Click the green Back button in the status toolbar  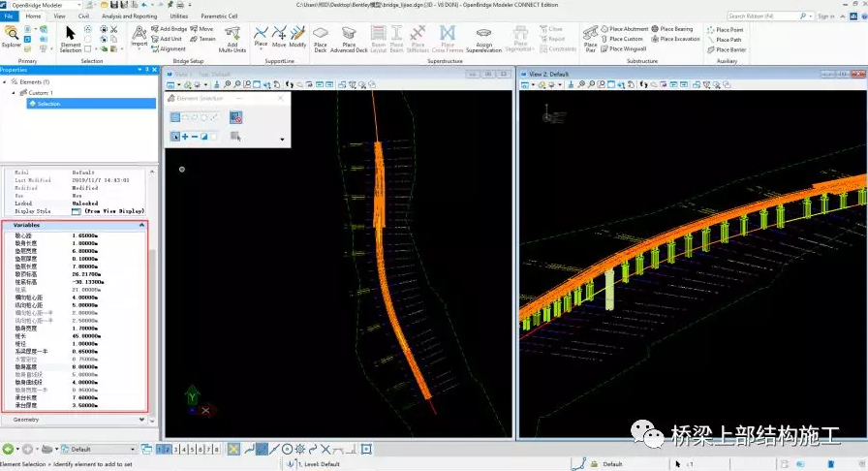pos(8,449)
